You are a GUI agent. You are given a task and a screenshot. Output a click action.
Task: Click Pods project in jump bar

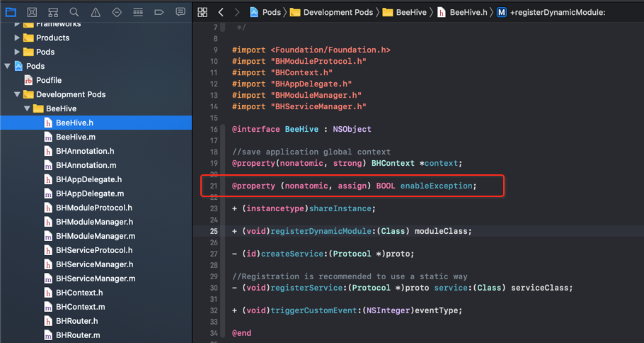tap(265, 12)
